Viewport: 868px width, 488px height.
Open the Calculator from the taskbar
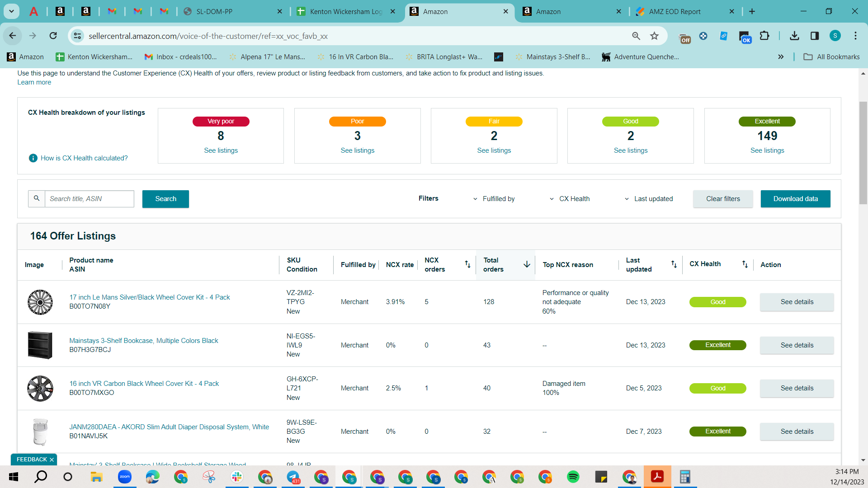click(x=685, y=477)
